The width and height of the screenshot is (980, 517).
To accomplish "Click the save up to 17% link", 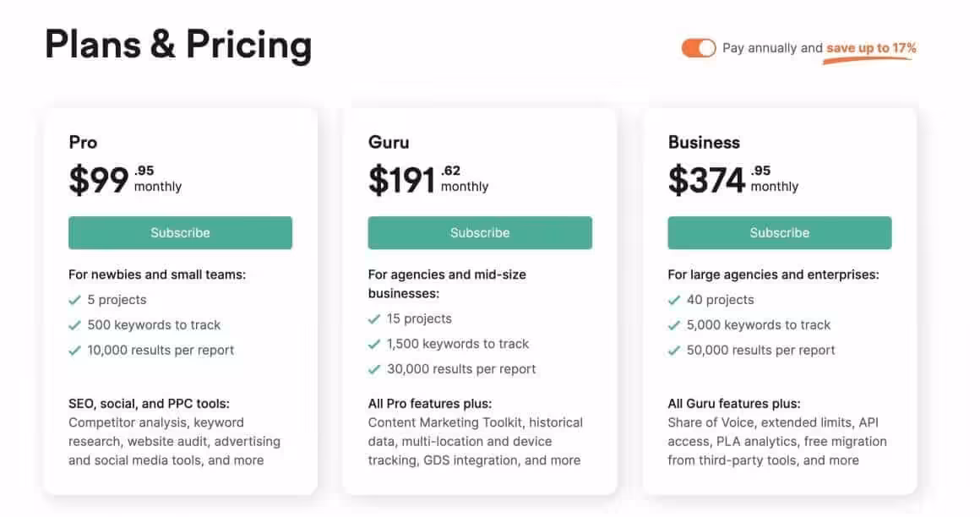I will point(869,48).
